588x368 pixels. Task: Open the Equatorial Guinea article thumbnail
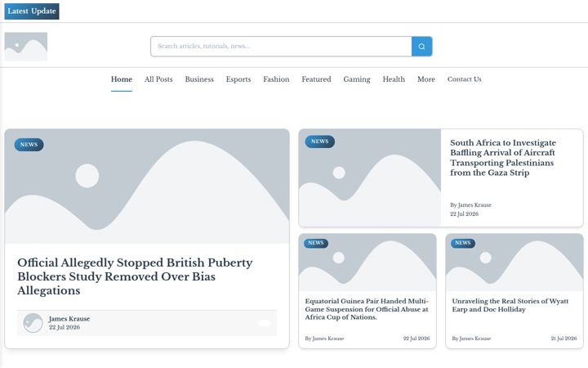[367, 263]
